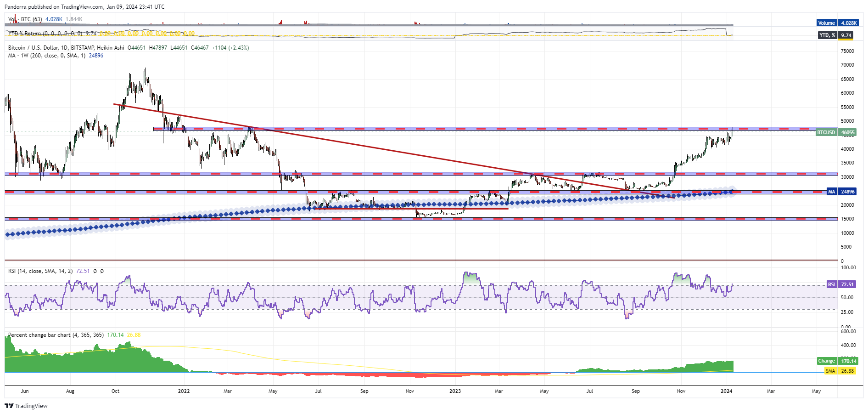Click the Jun label on time axis
Image resolution: width=868 pixels, height=414 pixels.
coord(25,391)
